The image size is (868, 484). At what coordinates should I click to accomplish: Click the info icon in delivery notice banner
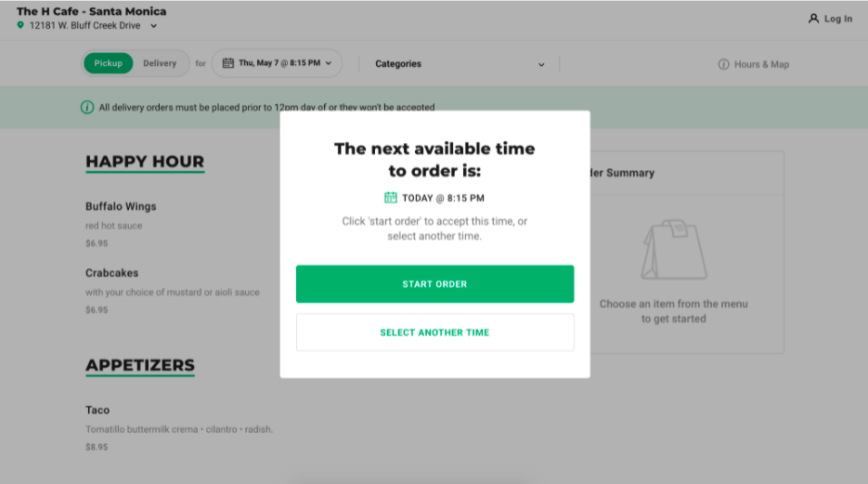coord(87,108)
